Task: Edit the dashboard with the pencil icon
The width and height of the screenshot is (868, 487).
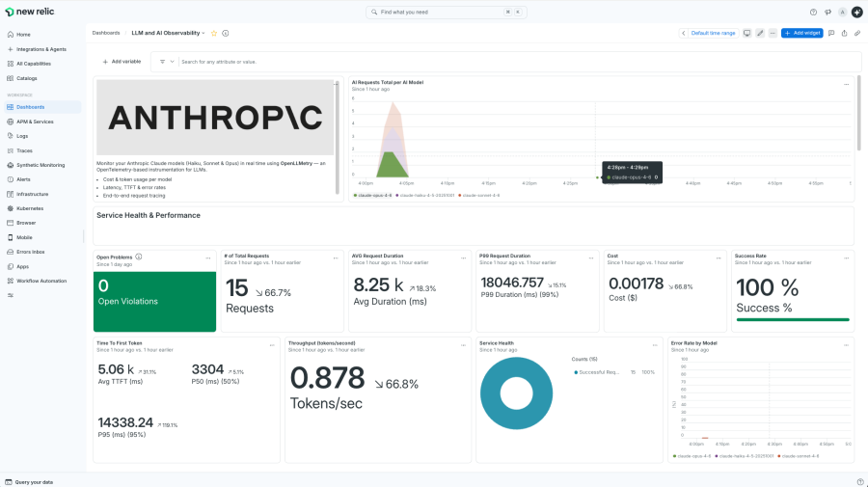Action: click(760, 33)
